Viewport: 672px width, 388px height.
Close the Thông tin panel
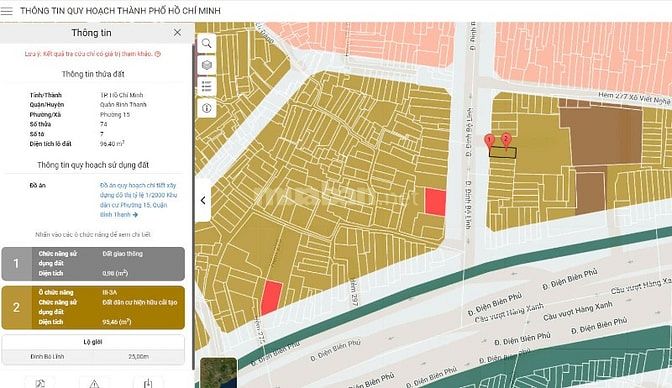pos(177,33)
